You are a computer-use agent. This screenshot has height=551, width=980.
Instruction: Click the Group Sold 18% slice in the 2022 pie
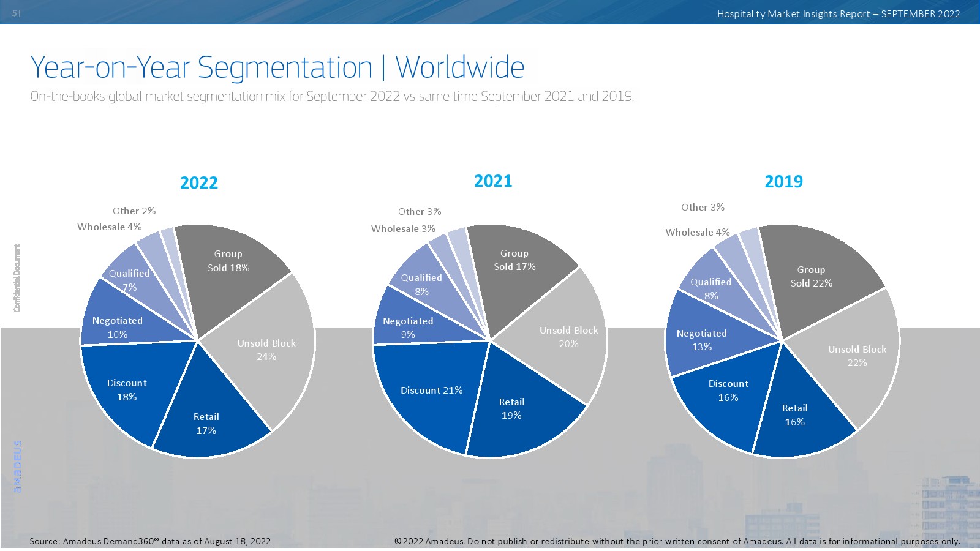point(228,261)
